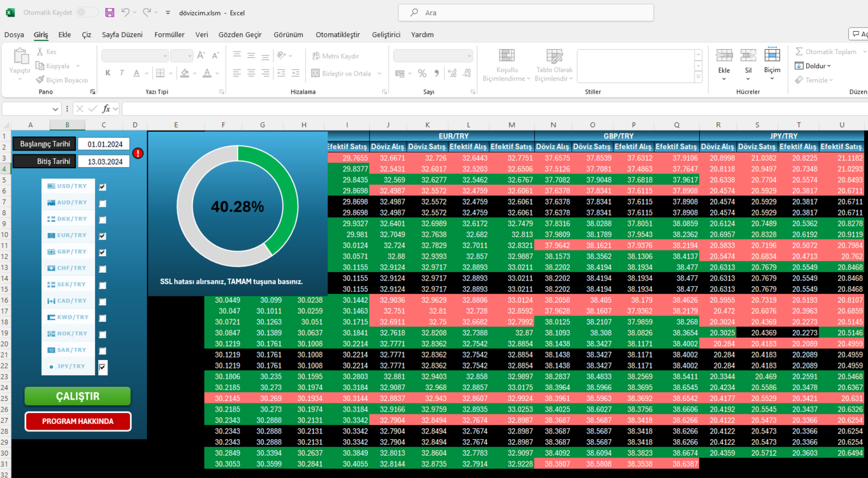Click the insert function fx icon
This screenshot has width=868, height=478.
107,109
